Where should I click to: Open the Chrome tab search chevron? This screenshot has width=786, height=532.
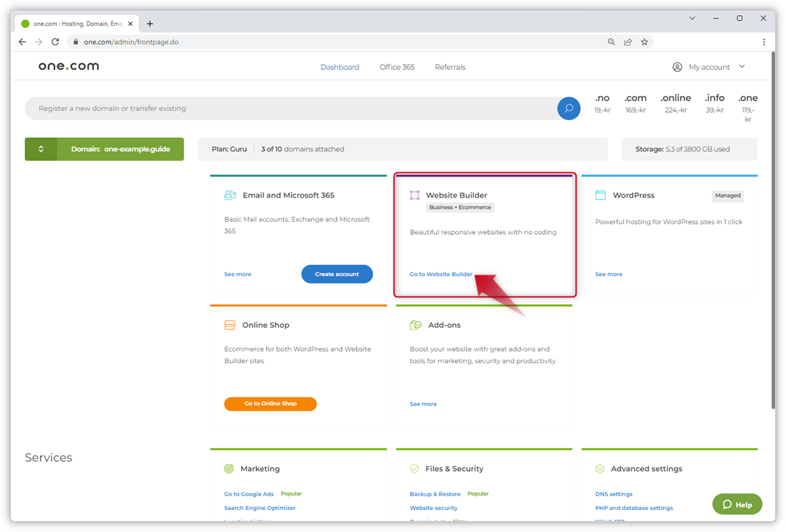(692, 19)
